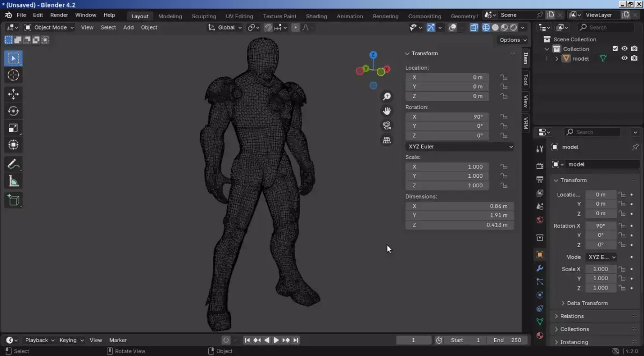Viewport: 644px width, 356px height.
Task: Select the Scale tool
Action: coord(13,128)
